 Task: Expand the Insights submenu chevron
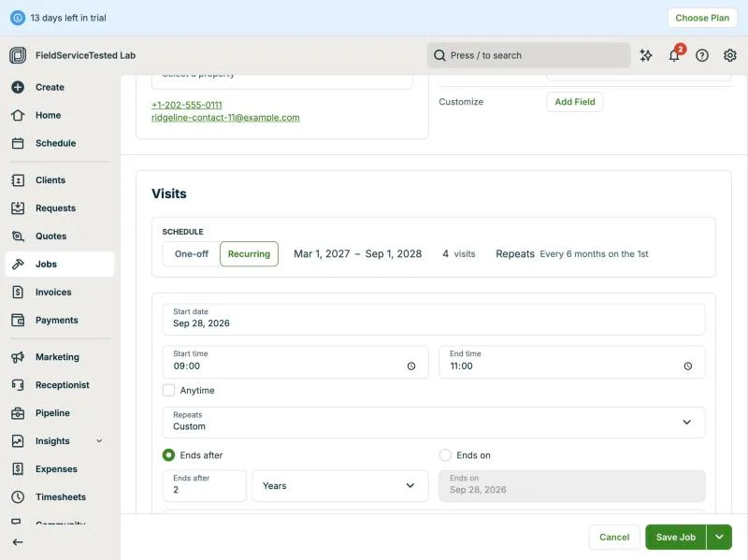[99, 440]
